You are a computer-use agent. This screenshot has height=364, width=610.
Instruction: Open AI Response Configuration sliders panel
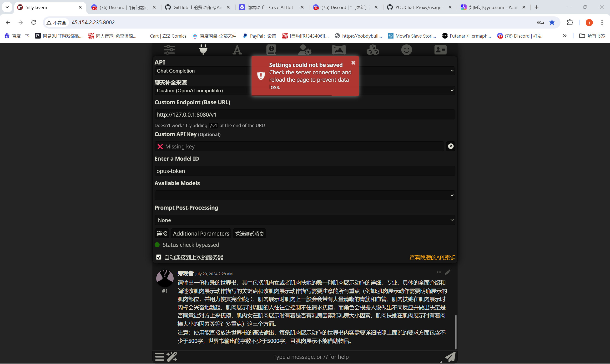(x=169, y=49)
